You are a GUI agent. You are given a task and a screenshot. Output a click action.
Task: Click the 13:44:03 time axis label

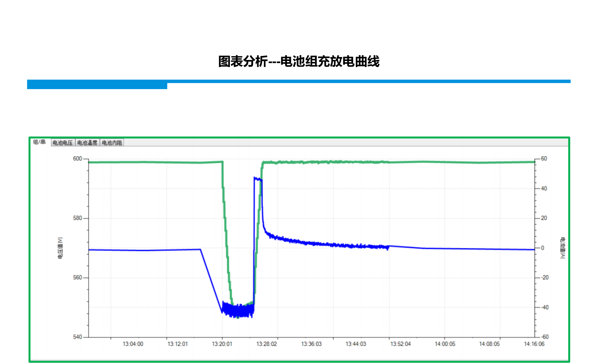[356, 344]
